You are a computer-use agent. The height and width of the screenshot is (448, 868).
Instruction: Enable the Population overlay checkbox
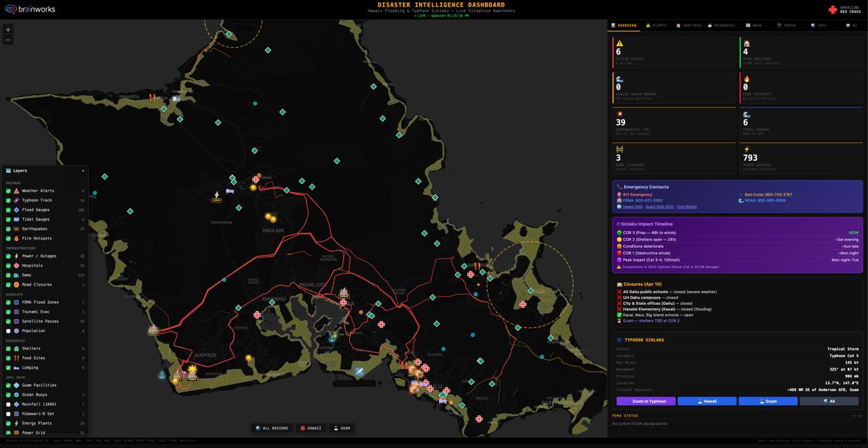point(9,331)
